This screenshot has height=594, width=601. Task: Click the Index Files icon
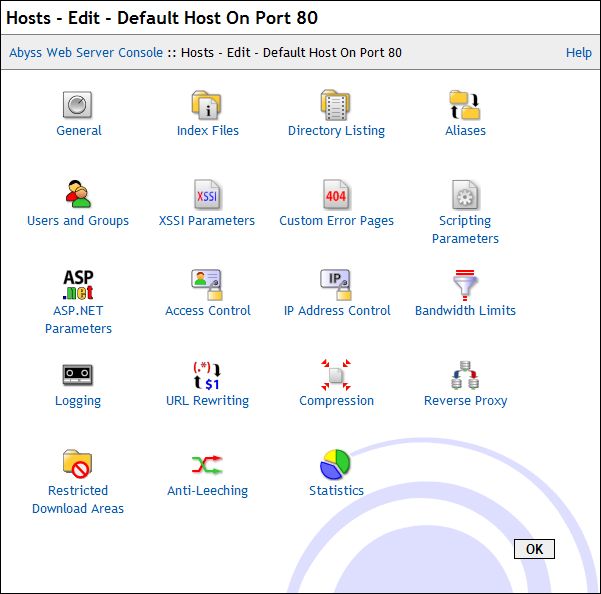pyautogui.click(x=207, y=105)
